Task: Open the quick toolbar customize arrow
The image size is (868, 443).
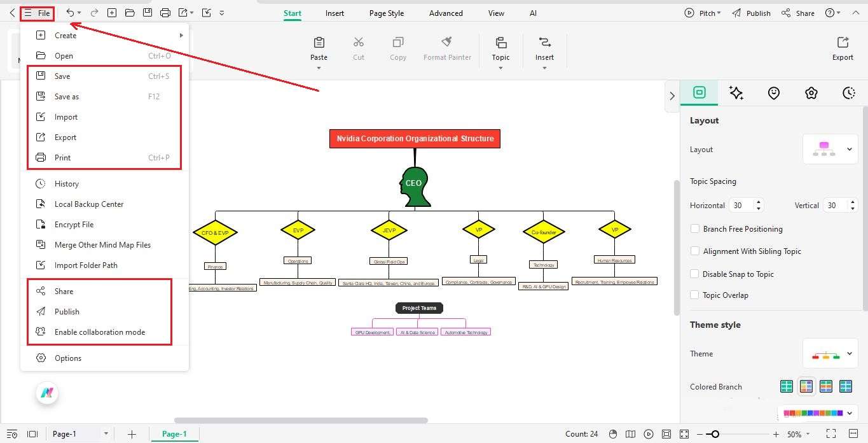Action: pos(221,13)
